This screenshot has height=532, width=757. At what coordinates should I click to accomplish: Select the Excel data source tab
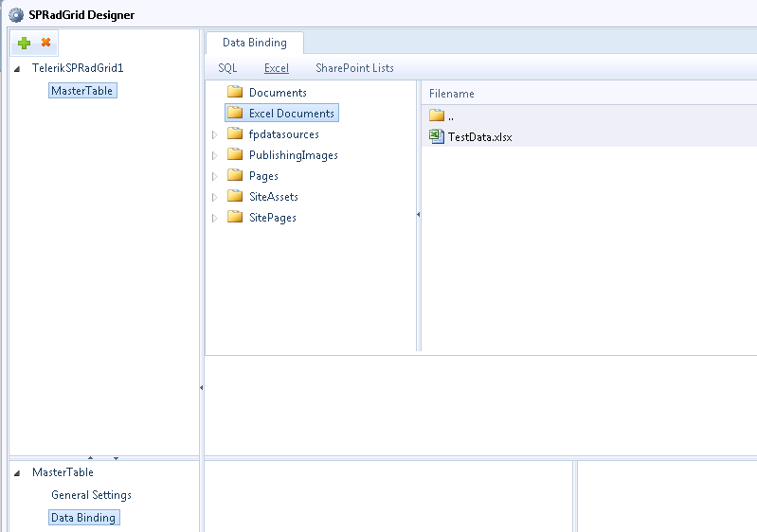coord(276,68)
